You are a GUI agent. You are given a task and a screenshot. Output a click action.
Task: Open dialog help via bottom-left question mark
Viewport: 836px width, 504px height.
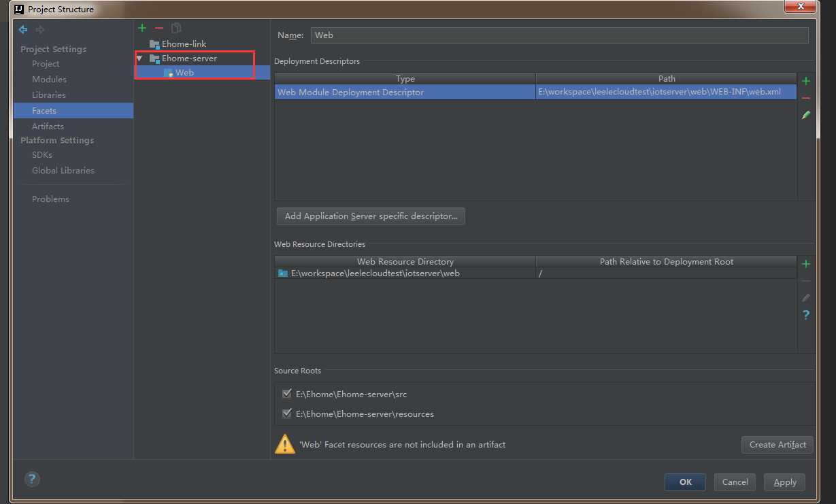tap(32, 479)
